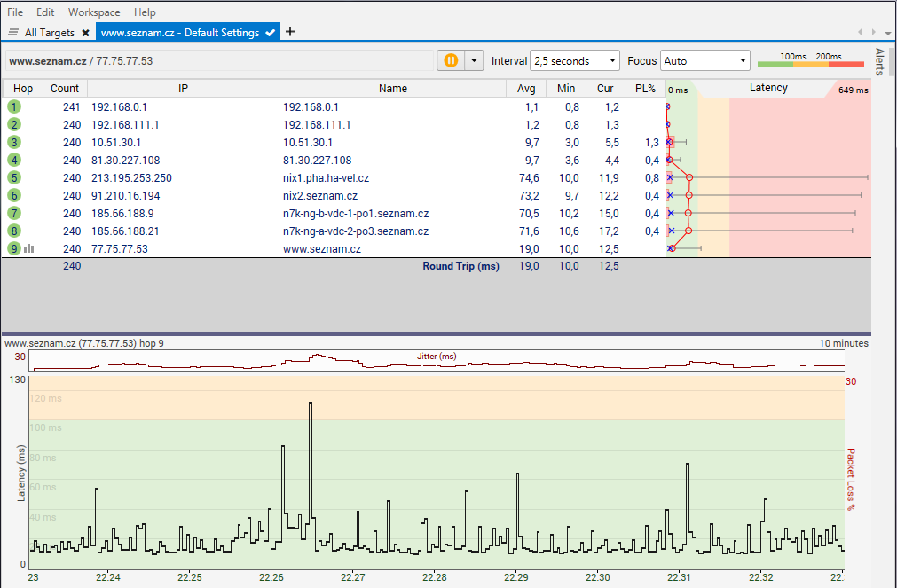Open the dropdown arrow beside the pause button
Image resolution: width=897 pixels, height=588 pixels.
[x=474, y=60]
